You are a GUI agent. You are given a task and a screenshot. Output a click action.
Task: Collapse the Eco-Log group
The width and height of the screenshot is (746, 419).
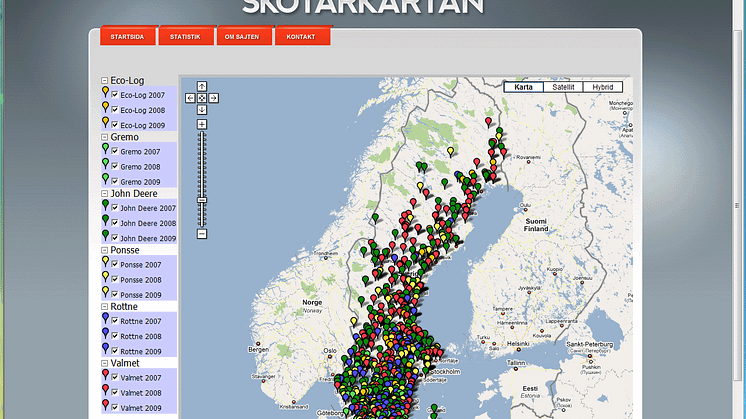coord(104,80)
